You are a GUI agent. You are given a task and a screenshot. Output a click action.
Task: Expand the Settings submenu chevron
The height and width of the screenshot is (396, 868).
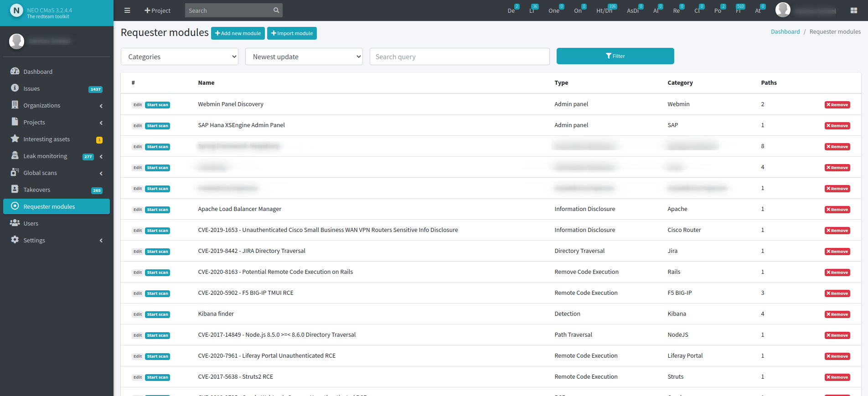[101, 241]
